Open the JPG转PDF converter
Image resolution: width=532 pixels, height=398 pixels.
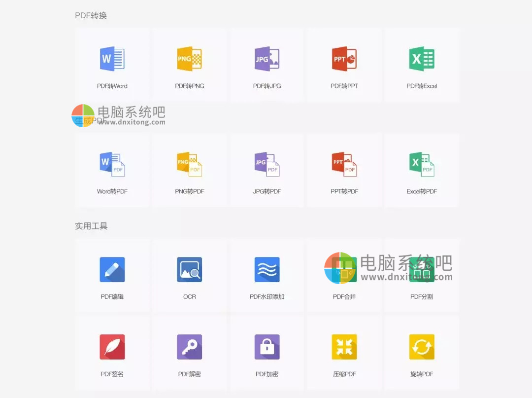(267, 165)
